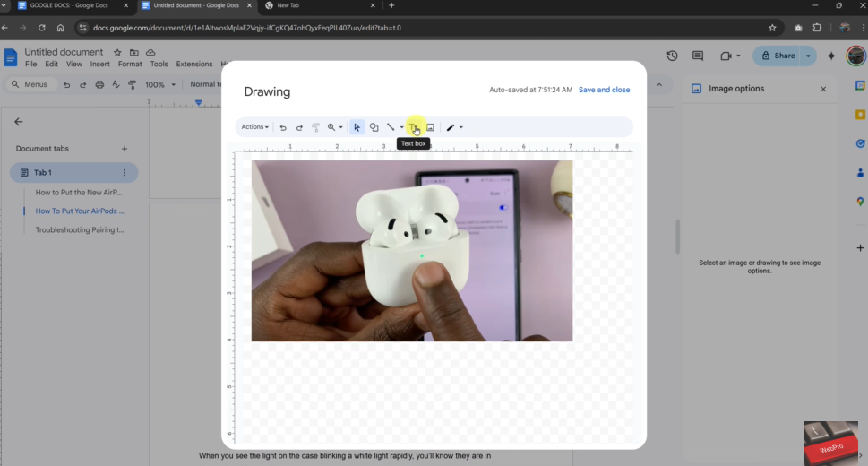Viewport: 868px width, 466px height.
Task: Open the File menu
Action: (31, 65)
